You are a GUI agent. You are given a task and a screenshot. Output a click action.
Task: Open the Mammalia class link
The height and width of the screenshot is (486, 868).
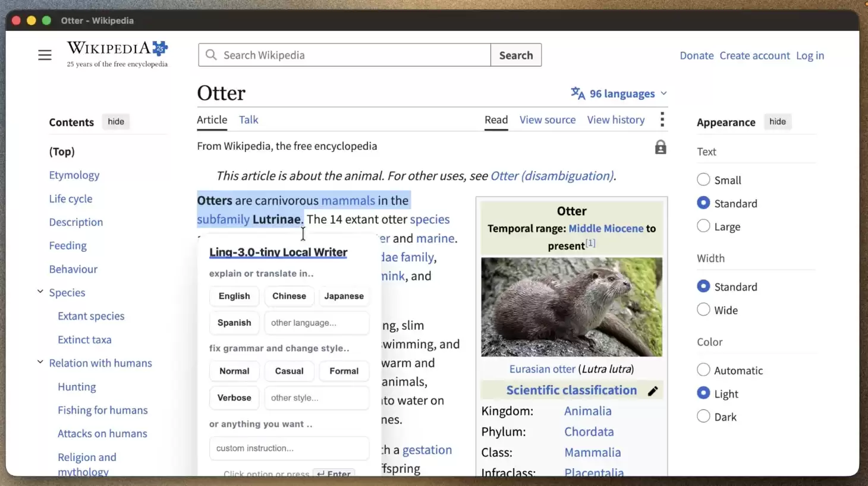[593, 452]
